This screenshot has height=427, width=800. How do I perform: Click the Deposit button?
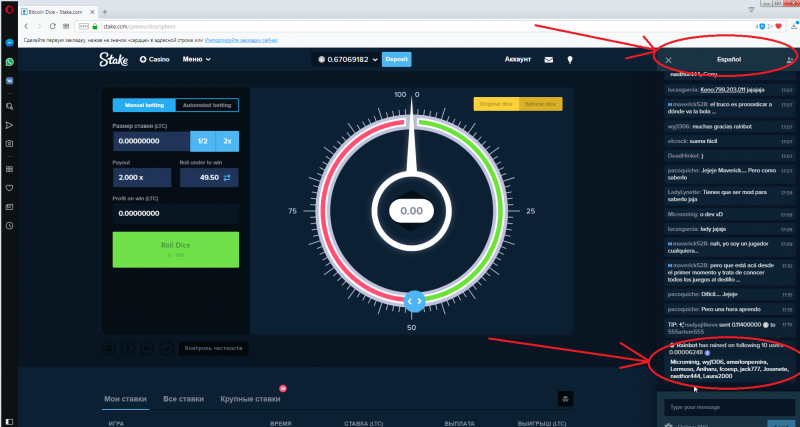click(396, 59)
